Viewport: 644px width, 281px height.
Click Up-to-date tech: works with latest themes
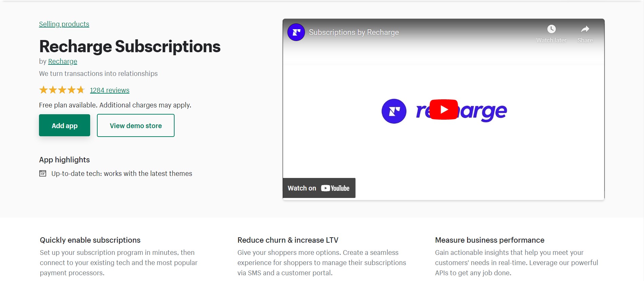coord(122,174)
